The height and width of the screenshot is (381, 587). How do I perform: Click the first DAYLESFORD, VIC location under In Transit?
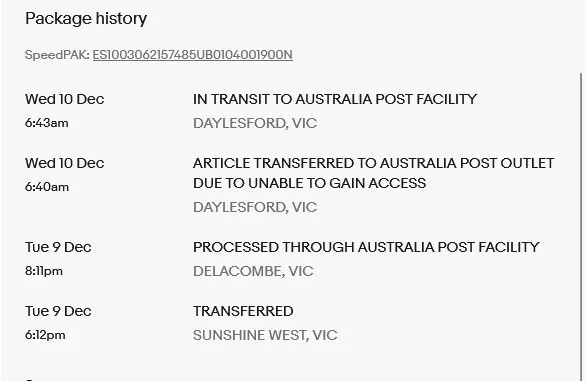click(255, 123)
